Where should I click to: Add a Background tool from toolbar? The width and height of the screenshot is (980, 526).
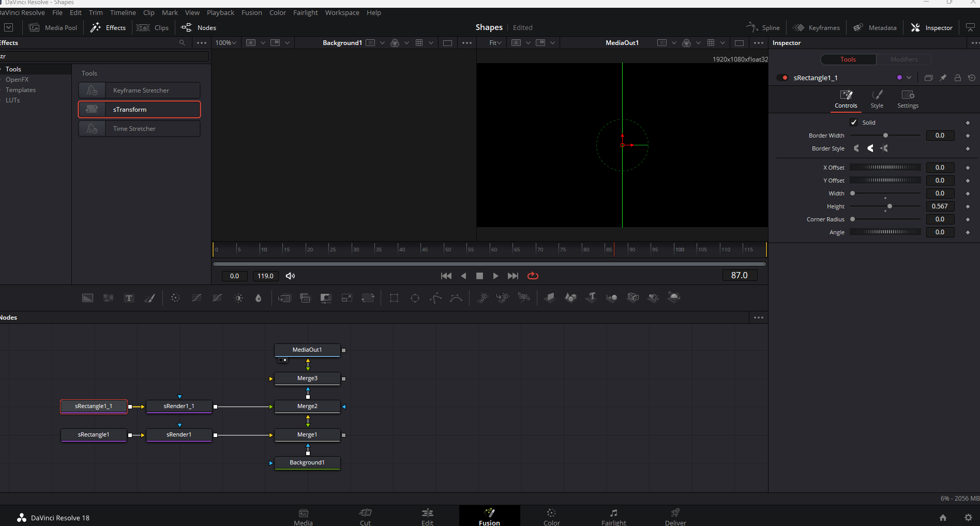click(88, 298)
